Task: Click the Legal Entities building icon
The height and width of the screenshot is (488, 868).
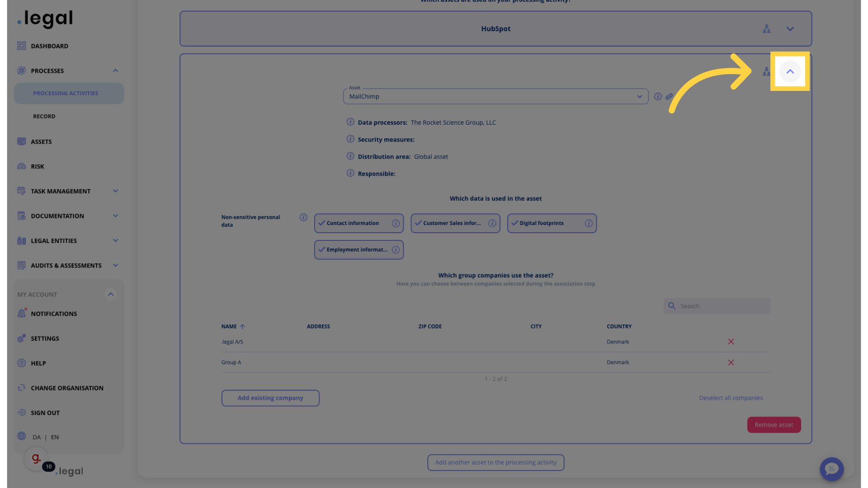Action: point(21,240)
